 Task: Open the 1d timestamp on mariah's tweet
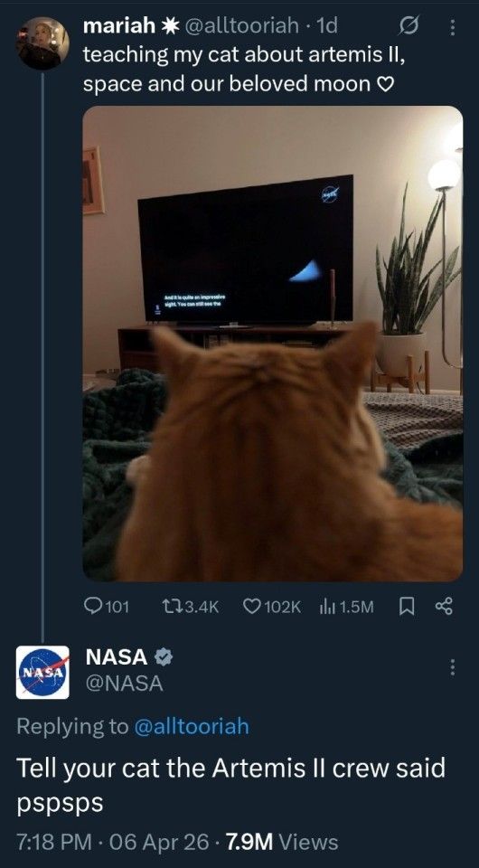click(325, 25)
